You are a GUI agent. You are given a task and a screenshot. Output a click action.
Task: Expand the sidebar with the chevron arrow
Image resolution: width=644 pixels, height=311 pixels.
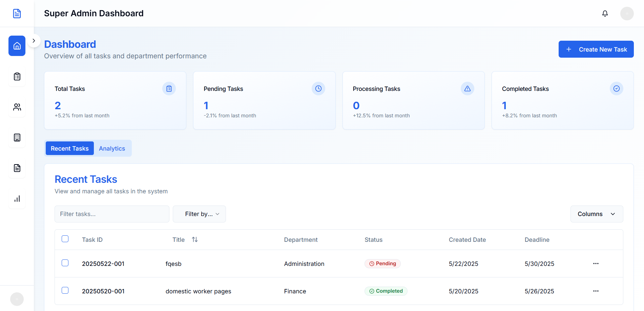[x=34, y=41]
